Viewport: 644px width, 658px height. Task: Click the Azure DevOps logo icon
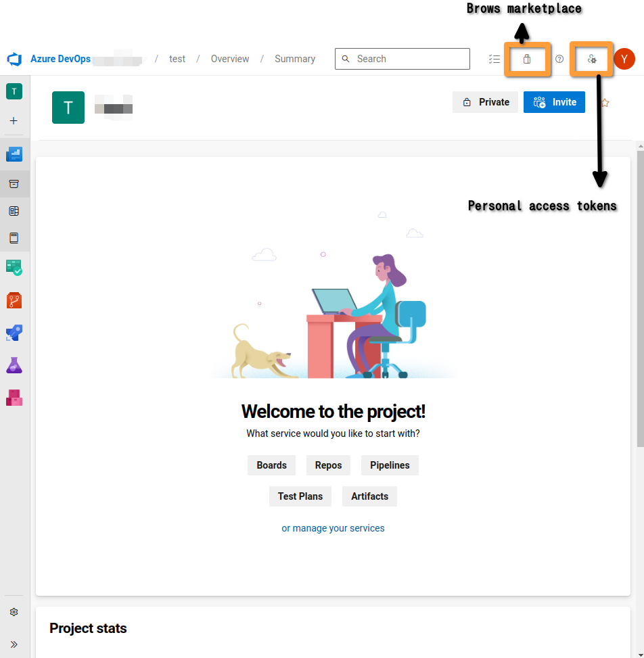click(x=14, y=59)
